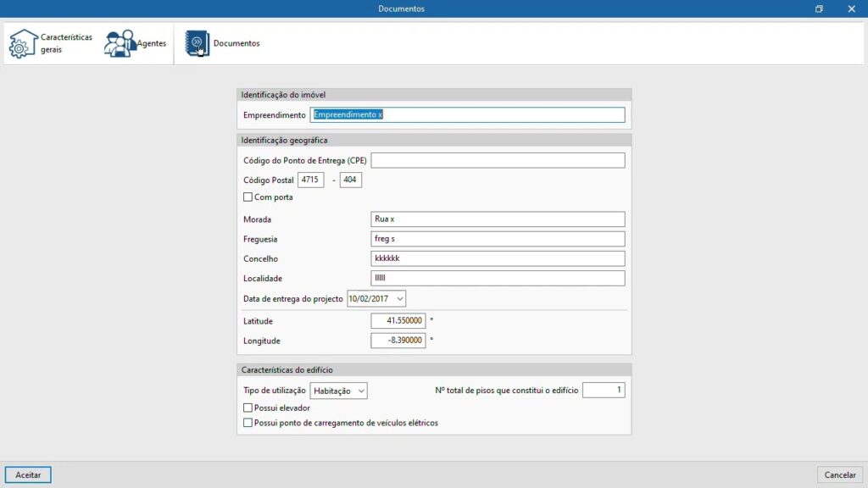Image resolution: width=868 pixels, height=488 pixels.
Task: Click the Longitude value field
Action: coord(398,341)
